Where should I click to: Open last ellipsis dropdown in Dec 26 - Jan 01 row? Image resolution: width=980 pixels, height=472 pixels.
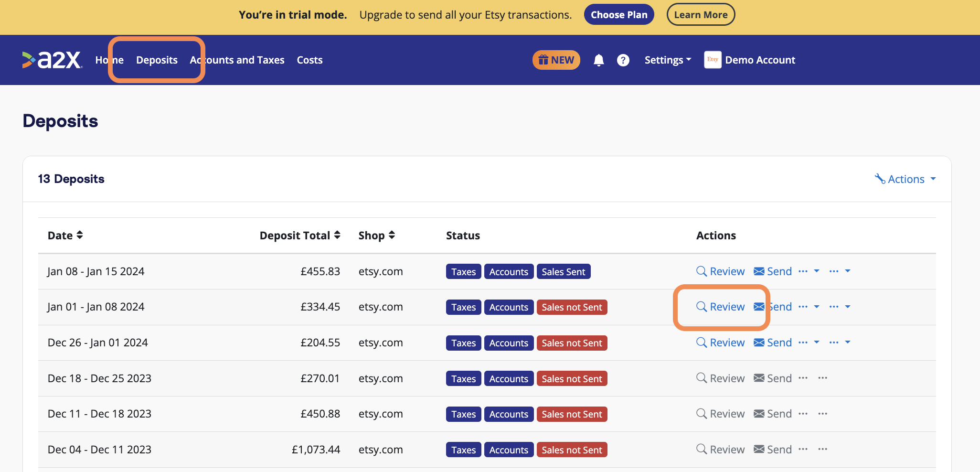pyautogui.click(x=840, y=343)
